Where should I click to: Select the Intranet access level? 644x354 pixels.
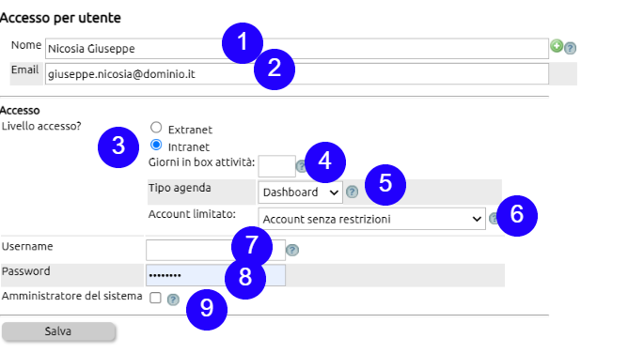tap(156, 145)
